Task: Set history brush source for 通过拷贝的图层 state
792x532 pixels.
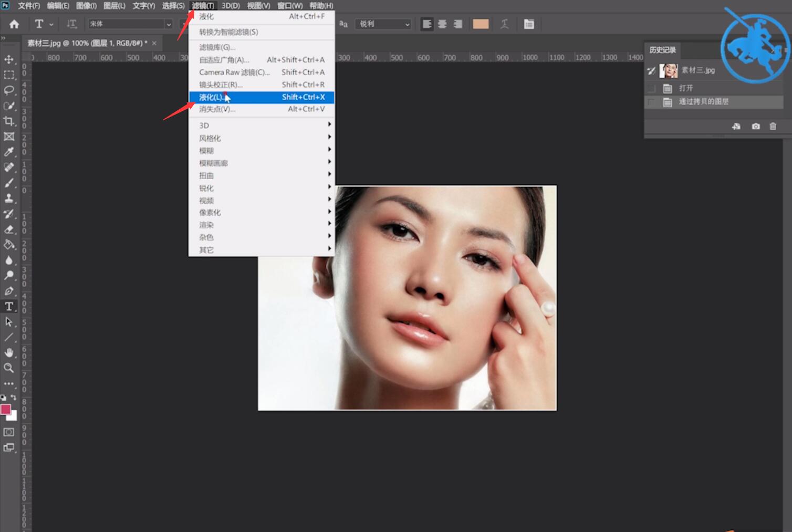Action: pyautogui.click(x=652, y=102)
